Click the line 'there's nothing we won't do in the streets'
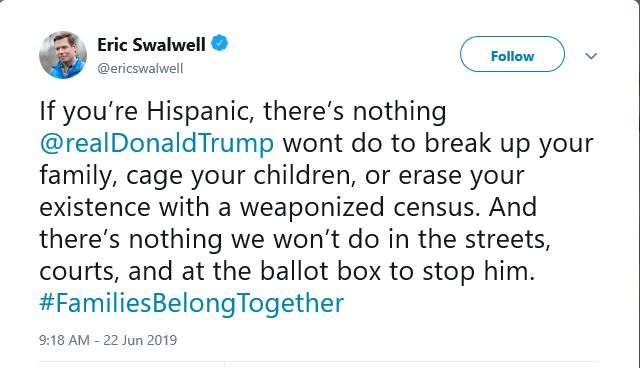The width and height of the screenshot is (640, 368). (x=295, y=239)
